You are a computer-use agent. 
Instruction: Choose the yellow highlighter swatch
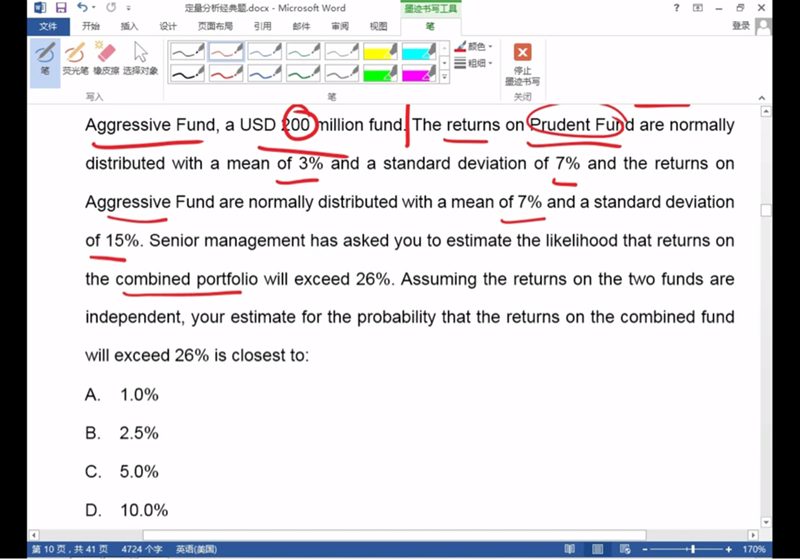point(380,51)
